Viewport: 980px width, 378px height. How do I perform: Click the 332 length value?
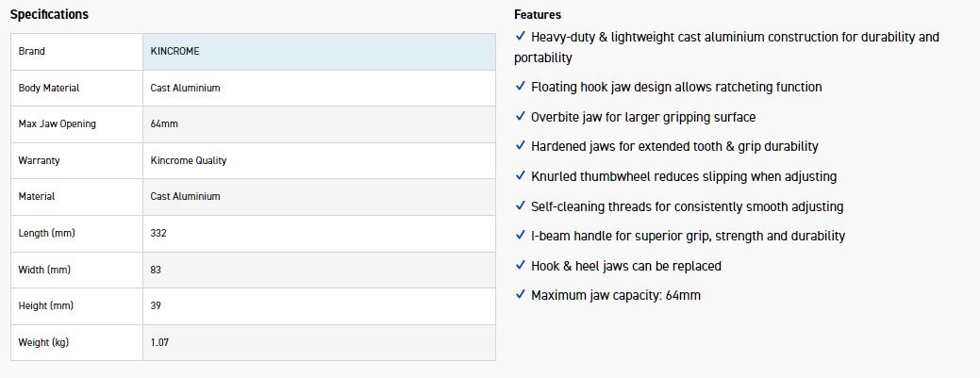[158, 233]
